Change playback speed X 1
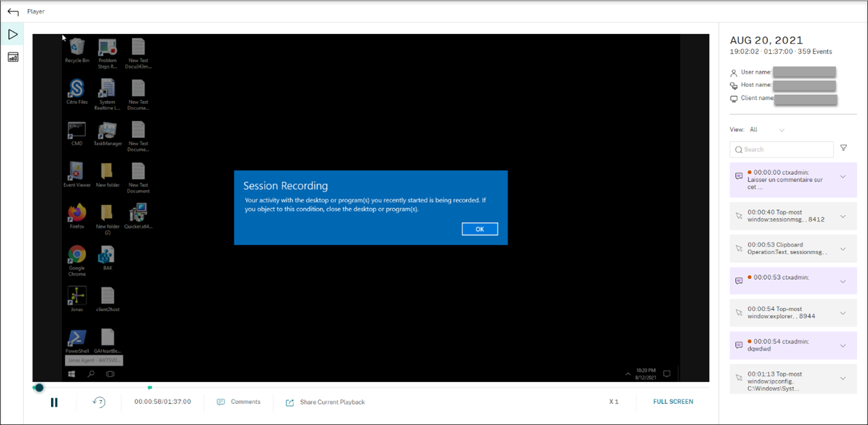The height and width of the screenshot is (425, 868). [614, 402]
